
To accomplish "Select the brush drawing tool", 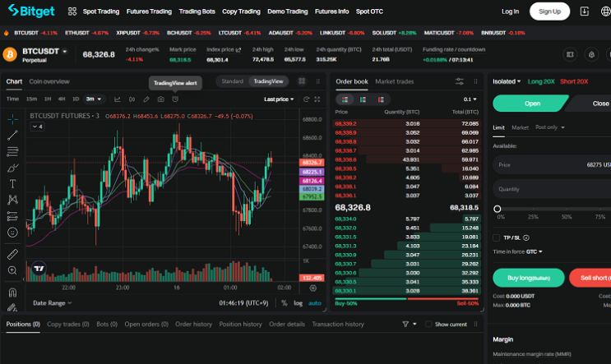I will coord(12,168).
